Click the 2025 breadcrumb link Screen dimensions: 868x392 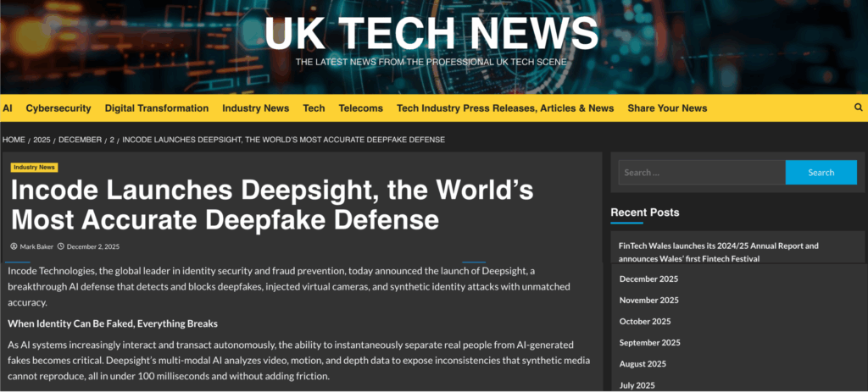[42, 140]
